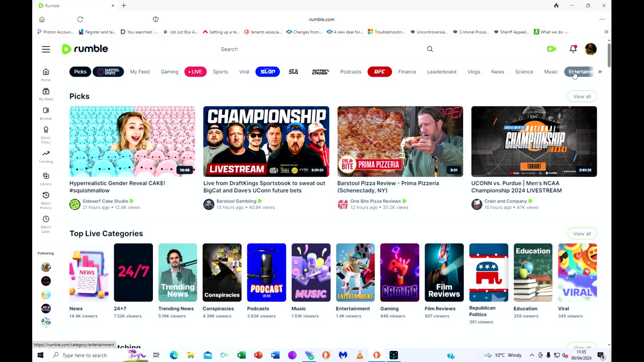The image size is (644, 362).
Task: Open Library in the left sidebar
Action: [46, 178]
